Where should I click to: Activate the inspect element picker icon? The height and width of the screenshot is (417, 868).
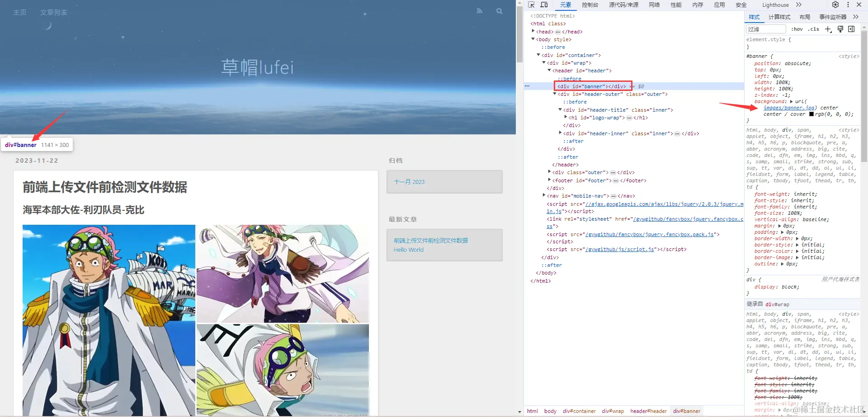[532, 5]
